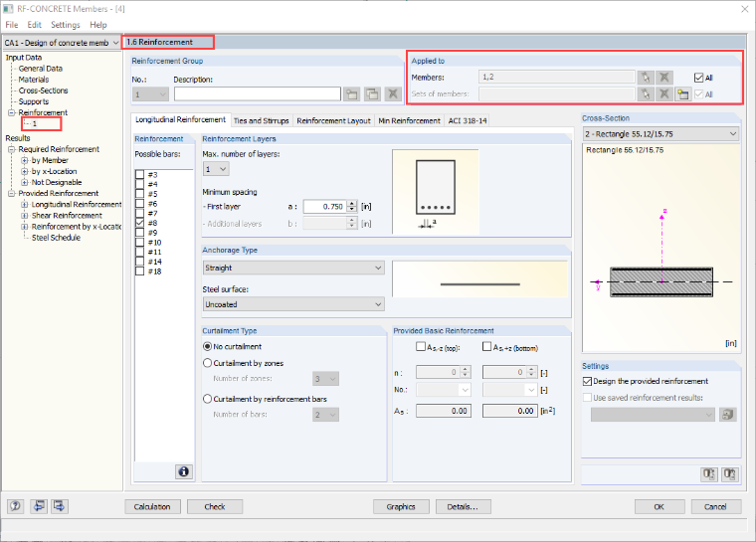The width and height of the screenshot is (756, 542).
Task: Switch to Reinforcement Layout tab
Action: pyautogui.click(x=333, y=120)
